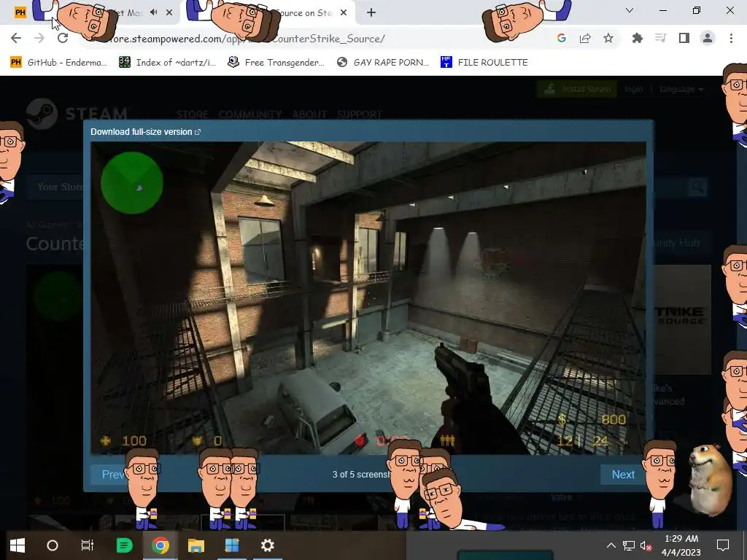The image size is (747, 560).
Task: Select the dimmed ABOUT menu item
Action: pyautogui.click(x=309, y=114)
